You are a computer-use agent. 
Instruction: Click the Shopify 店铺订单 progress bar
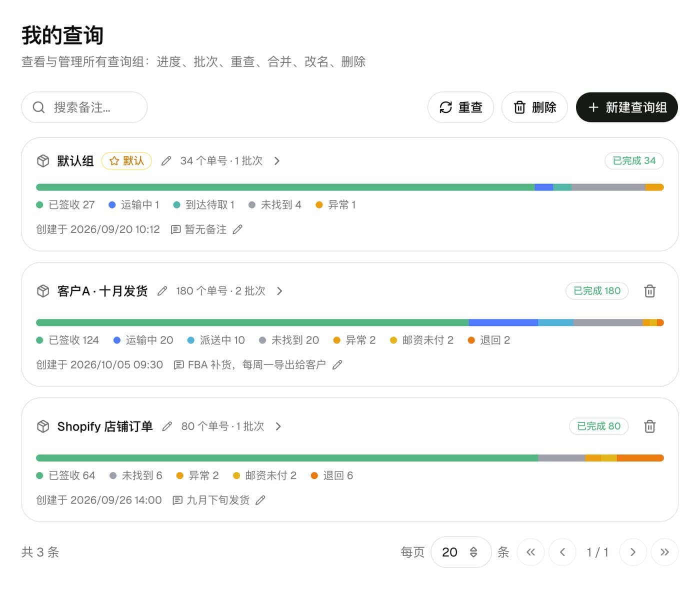[350, 458]
